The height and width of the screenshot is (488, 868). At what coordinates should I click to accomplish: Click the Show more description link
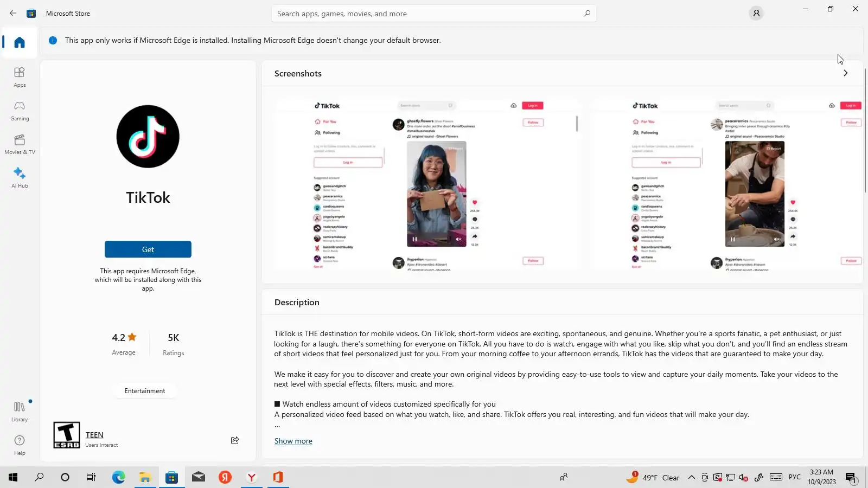293,441
